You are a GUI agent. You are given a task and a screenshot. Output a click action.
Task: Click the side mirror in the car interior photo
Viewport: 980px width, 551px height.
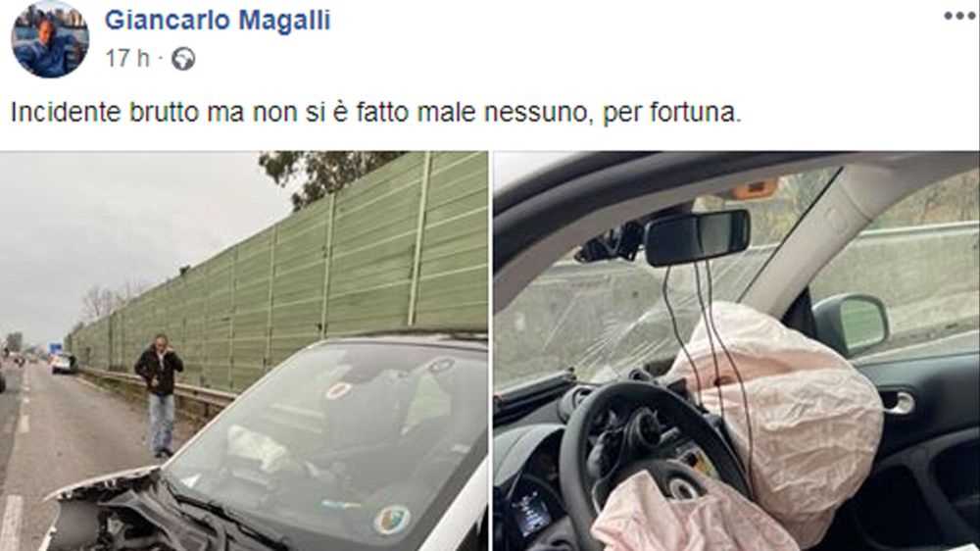(x=851, y=326)
